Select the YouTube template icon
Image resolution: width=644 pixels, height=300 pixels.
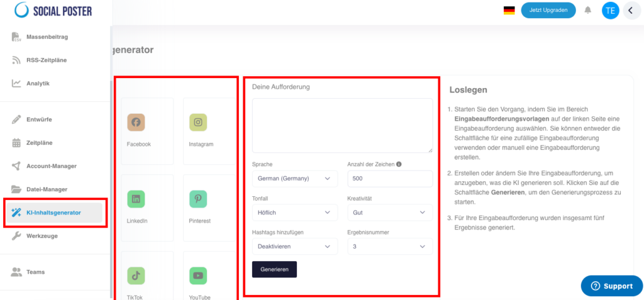(x=198, y=275)
